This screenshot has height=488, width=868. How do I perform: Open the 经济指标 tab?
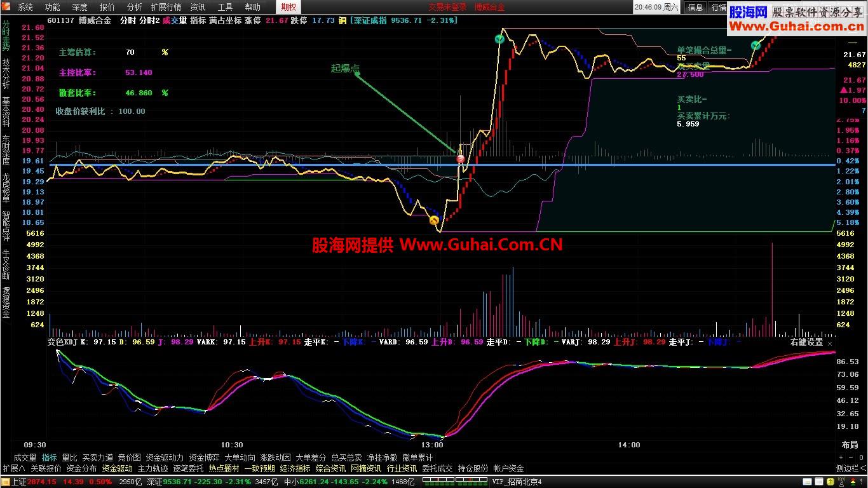tap(295, 468)
